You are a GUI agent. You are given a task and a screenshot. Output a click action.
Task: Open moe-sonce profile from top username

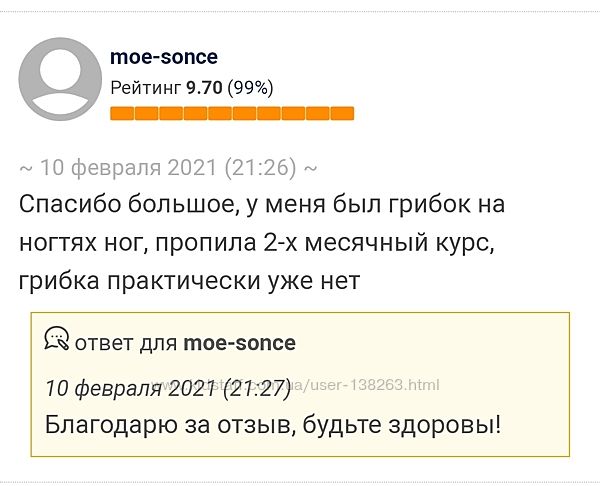(x=163, y=57)
